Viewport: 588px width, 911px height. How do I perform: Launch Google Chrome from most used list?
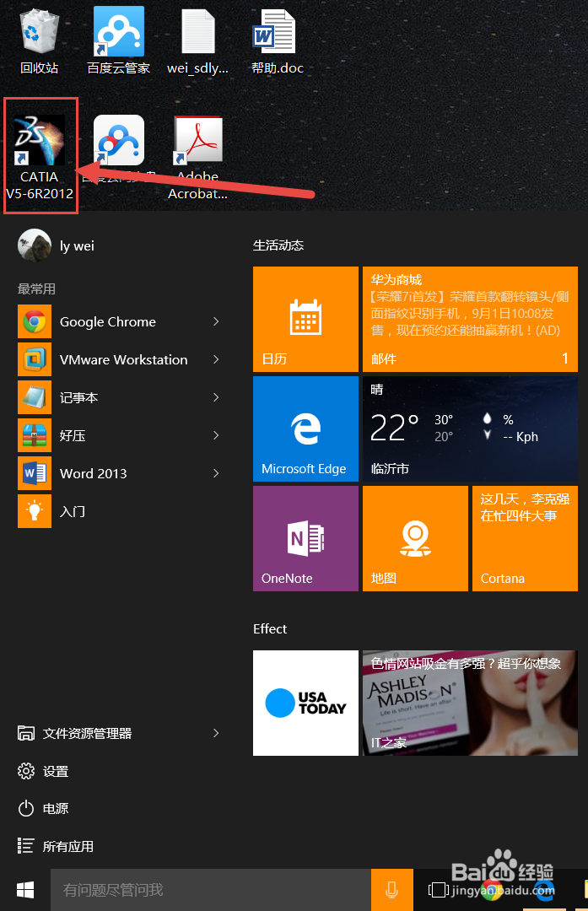point(120,322)
